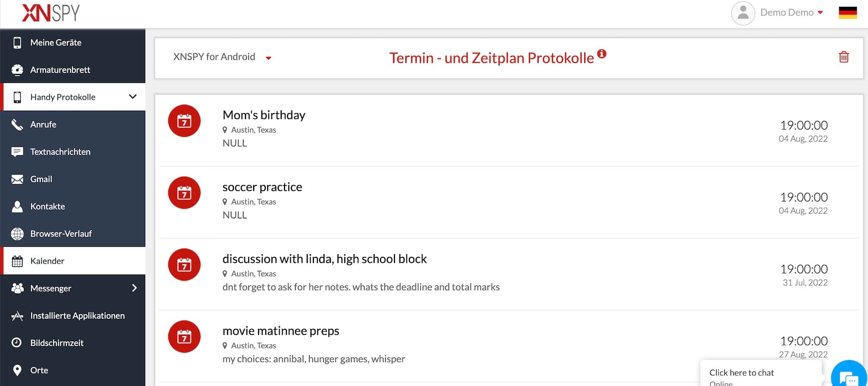Click the user avatar icon
The image size is (868, 386).
tap(743, 13)
